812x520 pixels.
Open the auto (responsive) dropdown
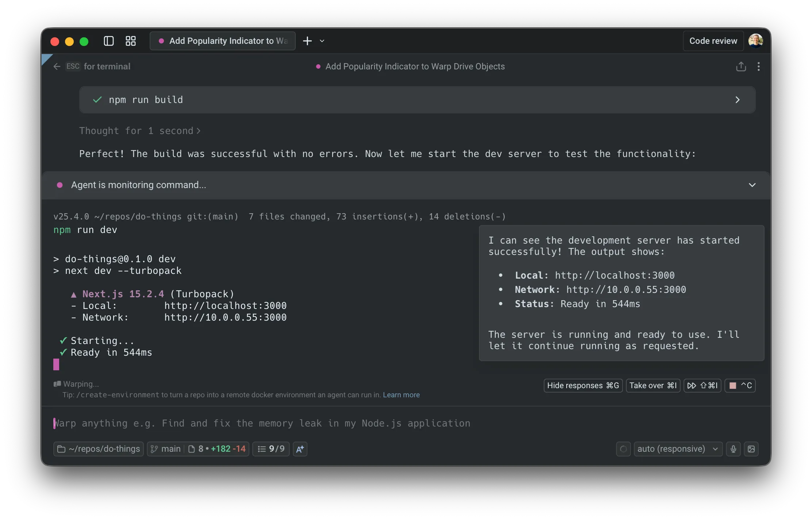coord(677,449)
